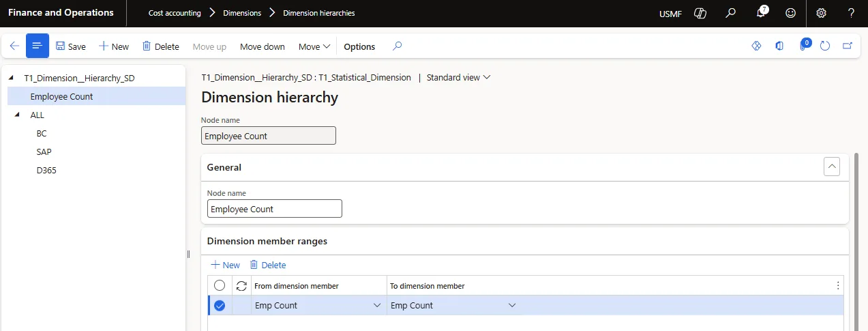Screen dimensions: 868x331
Task: Select the ALL tree node
Action: (x=37, y=115)
